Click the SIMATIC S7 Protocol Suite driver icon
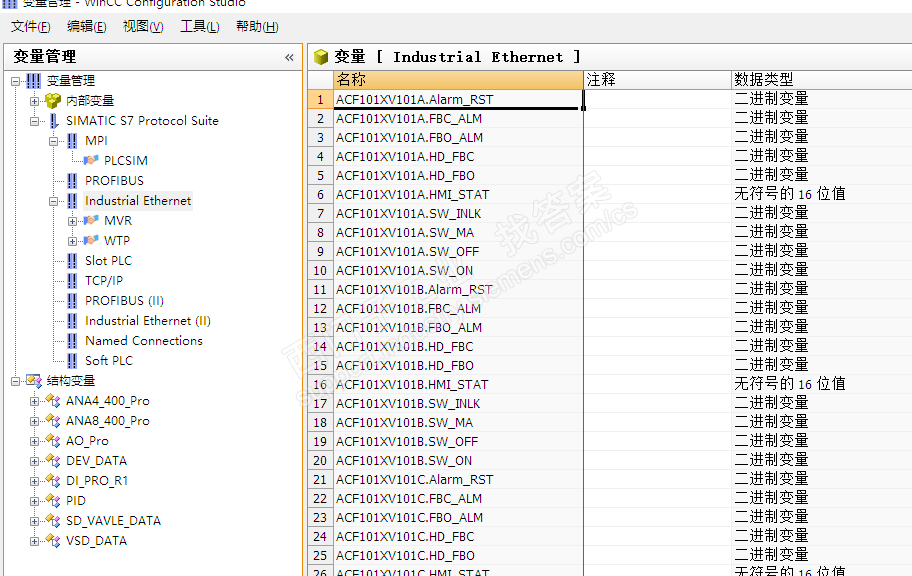 (x=54, y=121)
